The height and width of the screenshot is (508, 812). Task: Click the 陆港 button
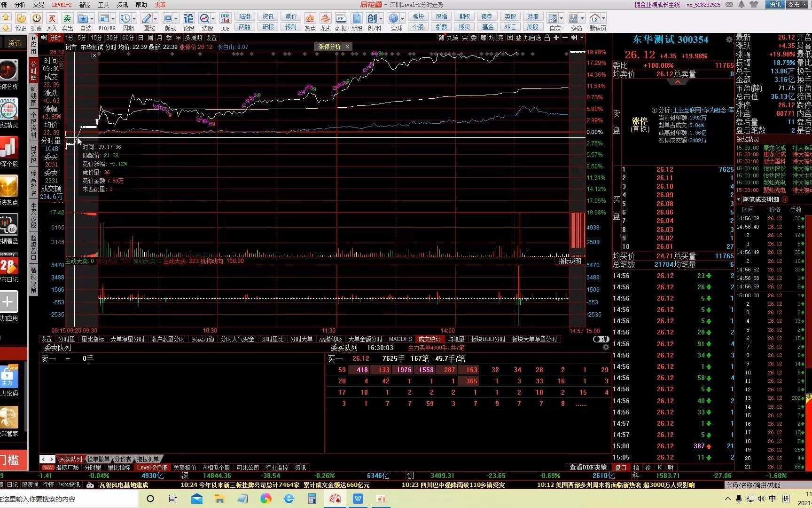pos(245,16)
